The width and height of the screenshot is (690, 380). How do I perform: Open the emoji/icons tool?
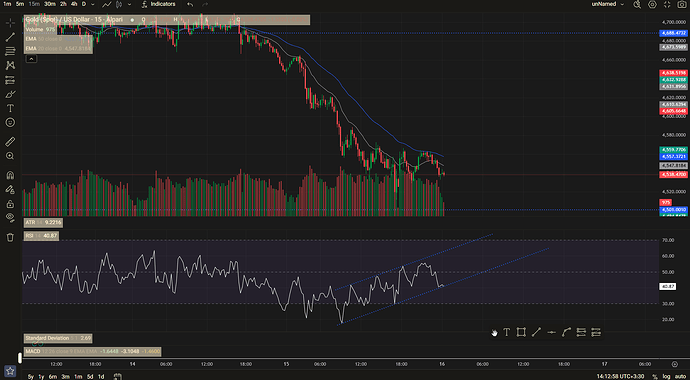(x=10, y=122)
